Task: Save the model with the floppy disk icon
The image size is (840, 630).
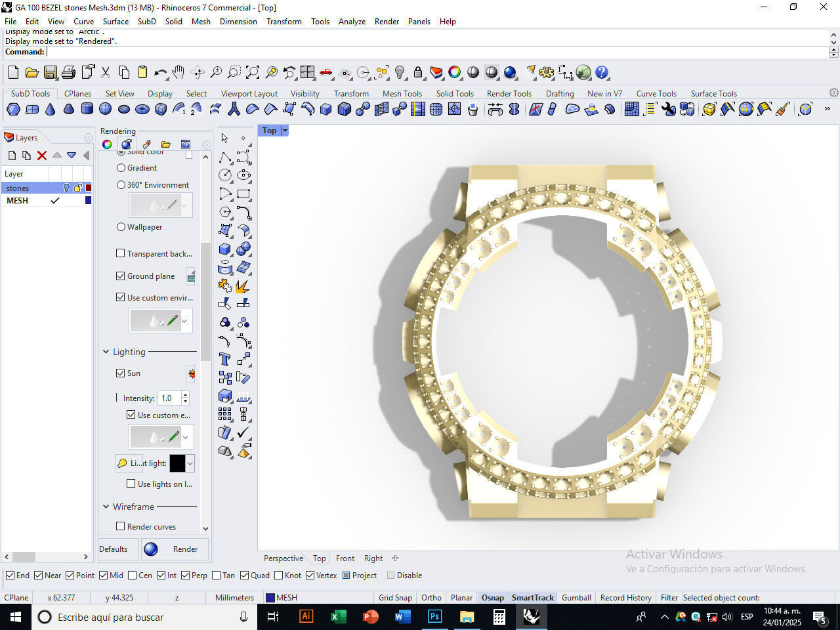Action: [x=50, y=73]
